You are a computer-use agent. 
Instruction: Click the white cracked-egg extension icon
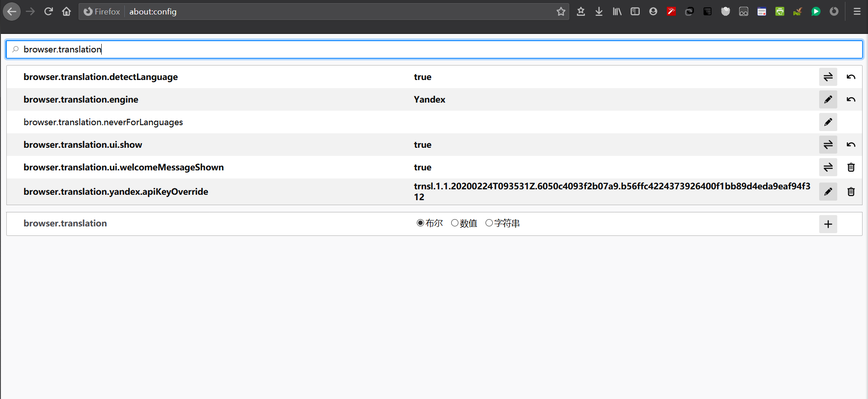pos(726,11)
